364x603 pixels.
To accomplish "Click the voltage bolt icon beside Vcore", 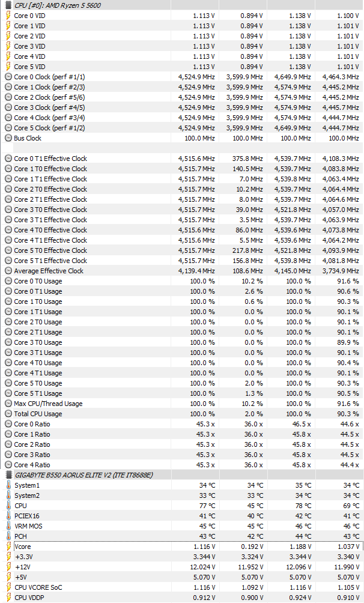I will [x=8, y=547].
